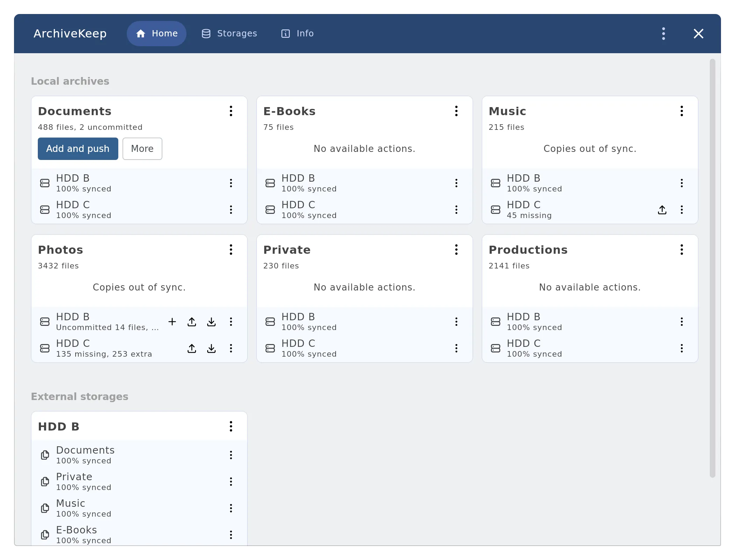The width and height of the screenshot is (735, 560).
Task: Click push icon on Photos HDD B row
Action: click(191, 322)
